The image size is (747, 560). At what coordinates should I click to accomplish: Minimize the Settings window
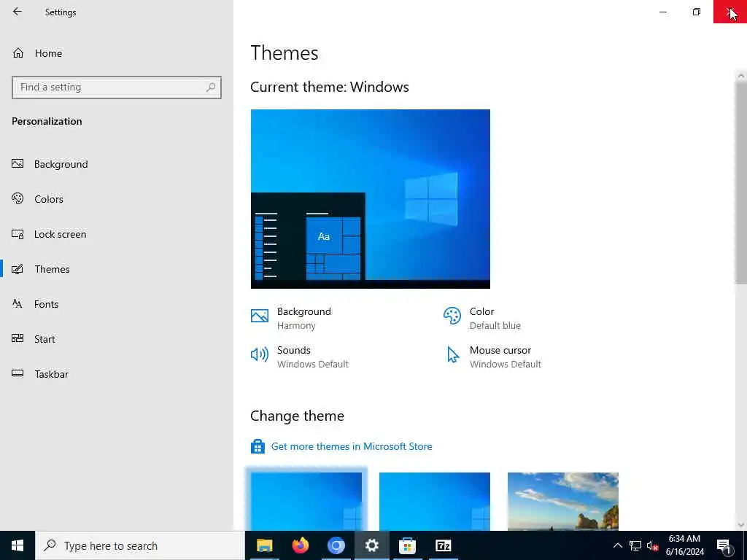pyautogui.click(x=662, y=12)
